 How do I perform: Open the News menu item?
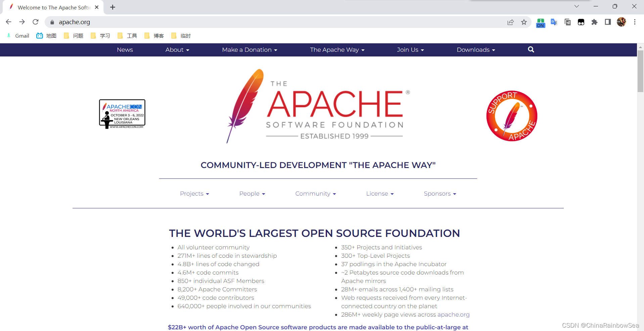(125, 50)
